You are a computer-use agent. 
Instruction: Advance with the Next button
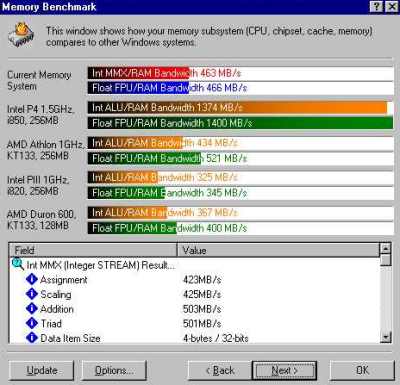[284, 370]
